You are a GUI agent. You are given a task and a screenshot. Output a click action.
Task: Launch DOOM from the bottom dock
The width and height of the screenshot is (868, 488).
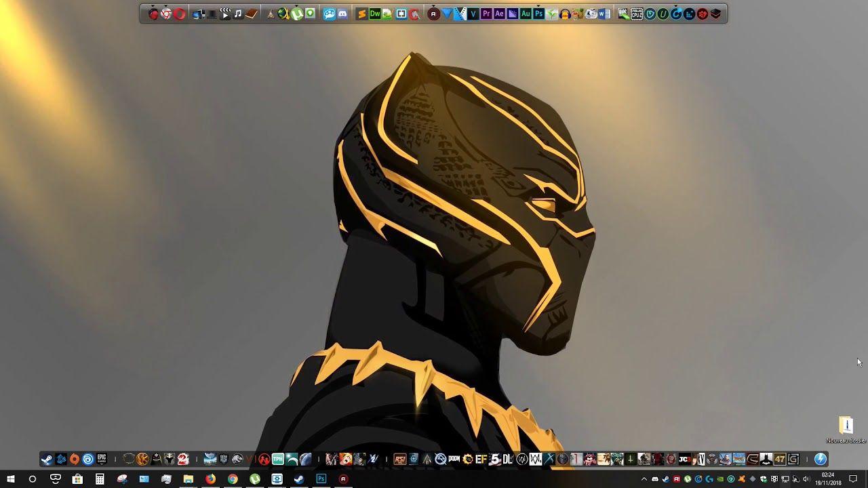[x=454, y=460]
